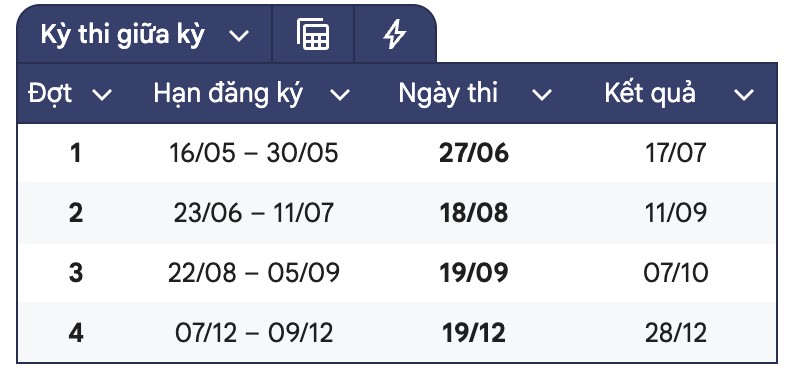Image resolution: width=788 pixels, height=378 pixels.
Task: Select the Kỳ thi giữa kỳ tab label
Action: tap(123, 35)
